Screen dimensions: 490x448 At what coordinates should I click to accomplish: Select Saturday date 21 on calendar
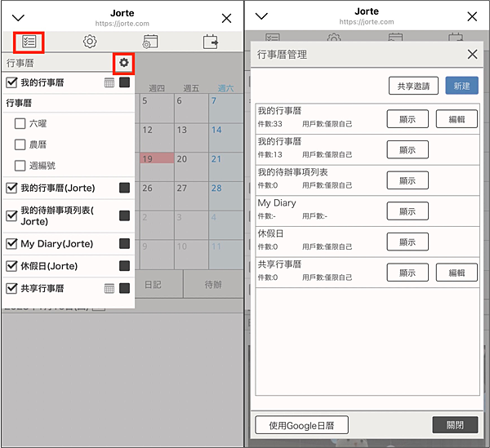[226, 166]
